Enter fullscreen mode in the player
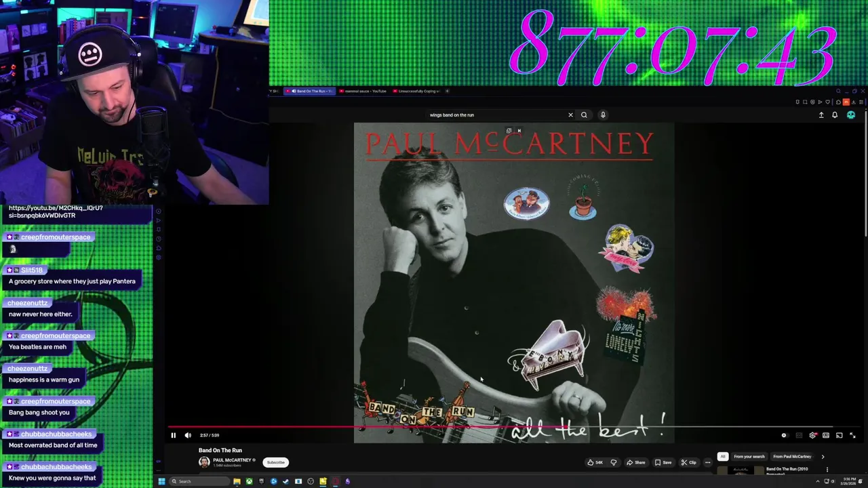This screenshot has width=868, height=488. (x=852, y=435)
